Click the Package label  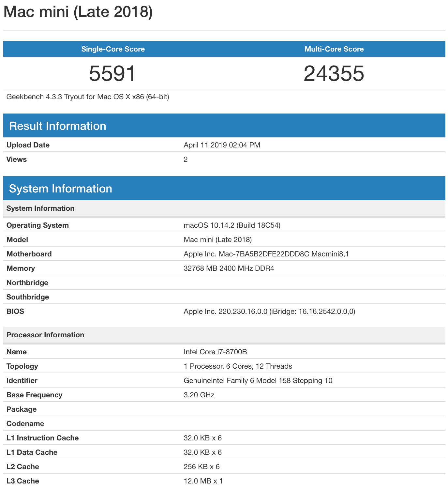(22, 409)
